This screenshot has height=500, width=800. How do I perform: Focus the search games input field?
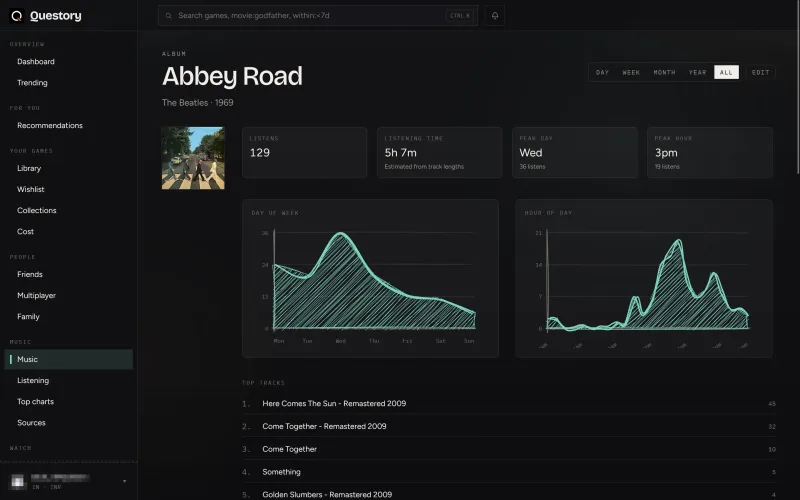(x=318, y=16)
